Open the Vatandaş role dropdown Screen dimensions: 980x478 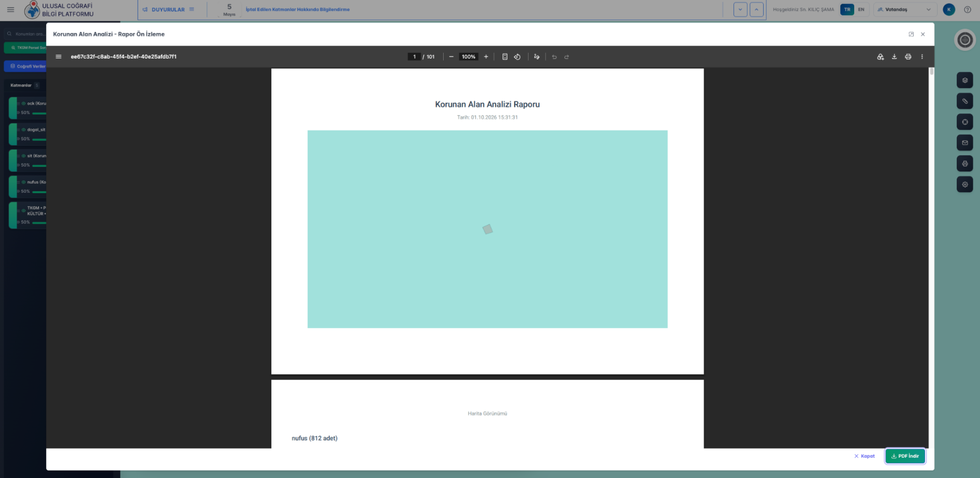click(904, 9)
